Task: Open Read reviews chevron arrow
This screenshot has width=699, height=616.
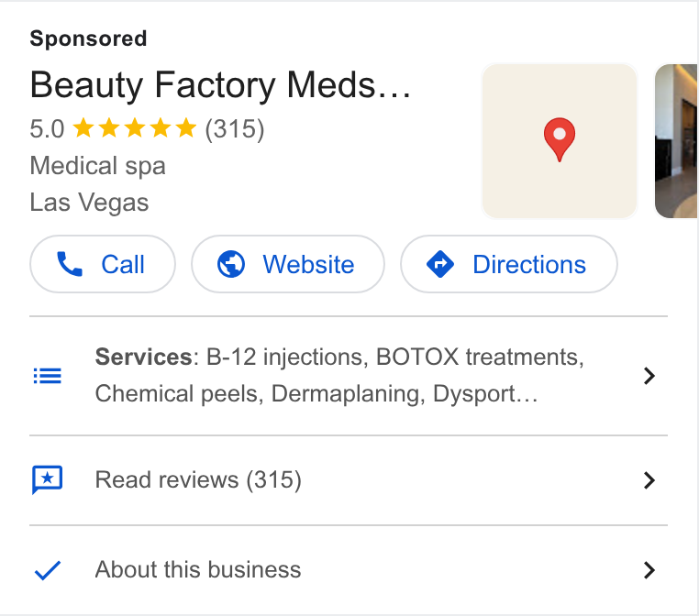Action: tap(649, 480)
